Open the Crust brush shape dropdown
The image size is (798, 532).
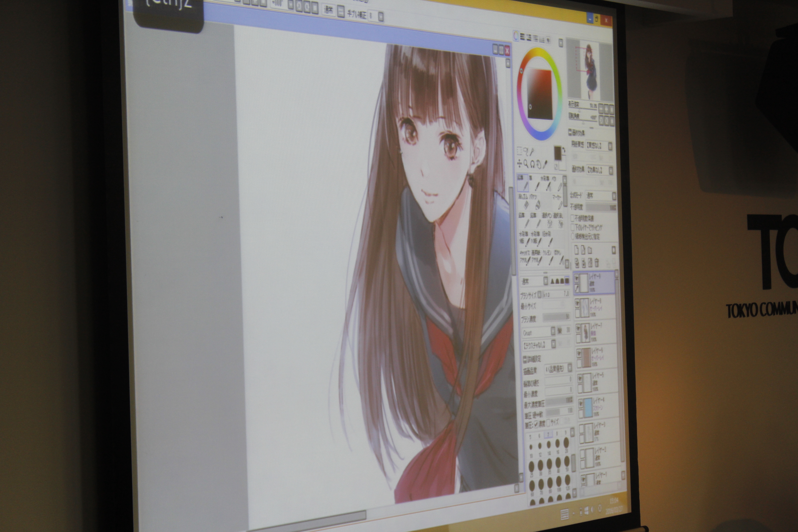[x=539, y=332]
